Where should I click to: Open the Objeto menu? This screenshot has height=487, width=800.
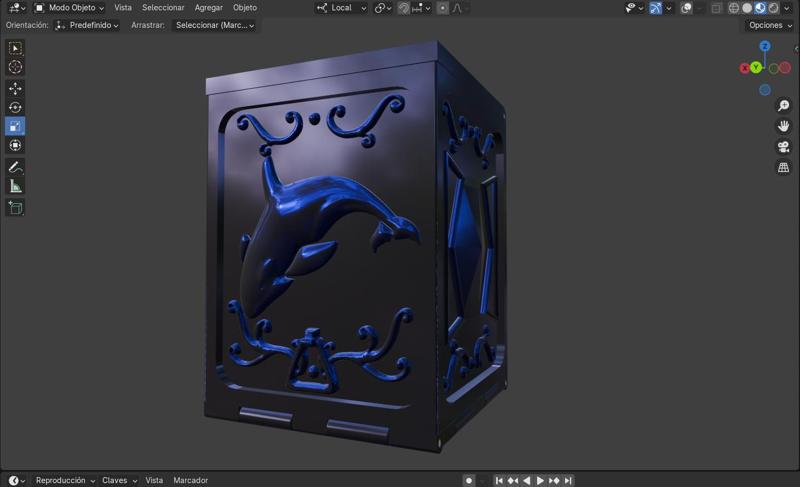coord(245,8)
